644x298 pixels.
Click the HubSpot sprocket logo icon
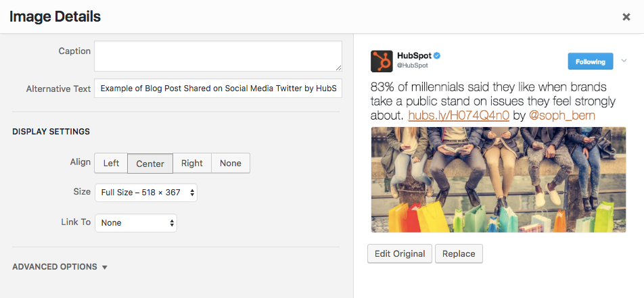point(382,61)
